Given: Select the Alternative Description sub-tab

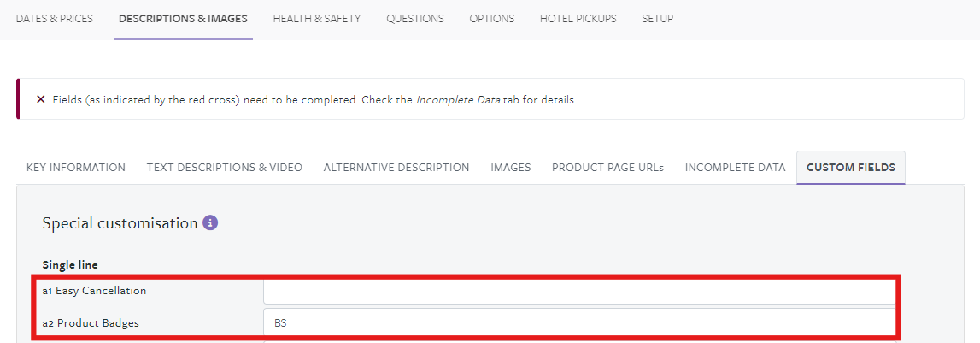Looking at the screenshot, I should tap(396, 168).
